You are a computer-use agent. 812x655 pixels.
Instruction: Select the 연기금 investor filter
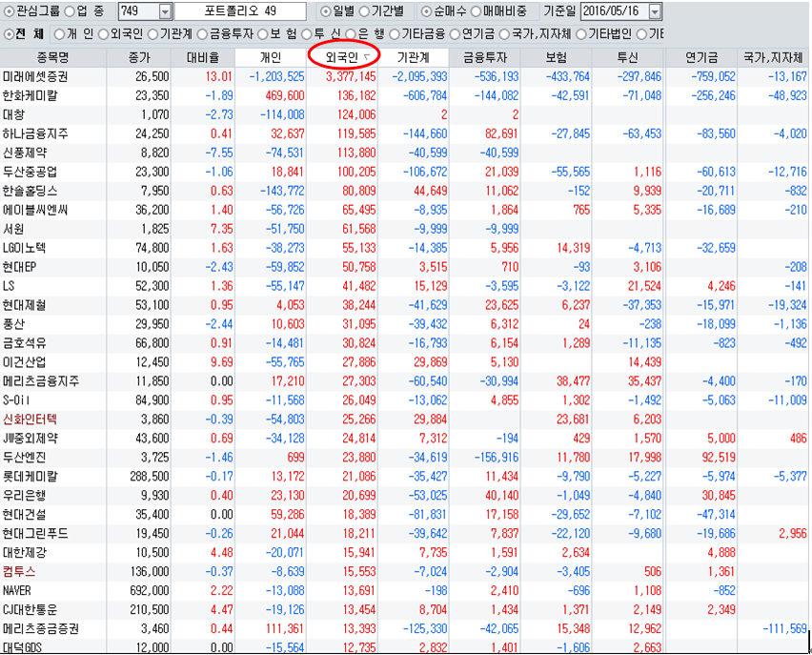coord(455,34)
